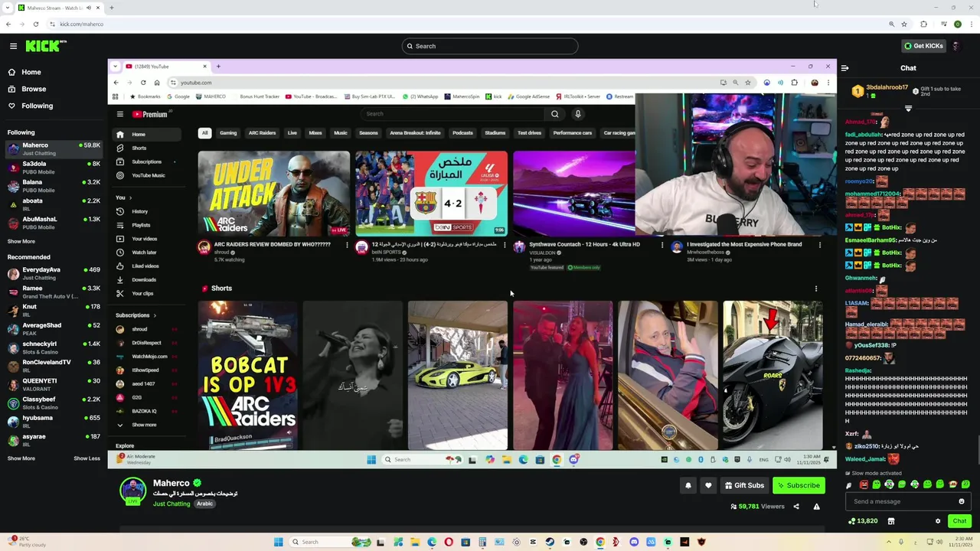Open Windows Start menu
The width and height of the screenshot is (980, 551).
click(x=279, y=542)
